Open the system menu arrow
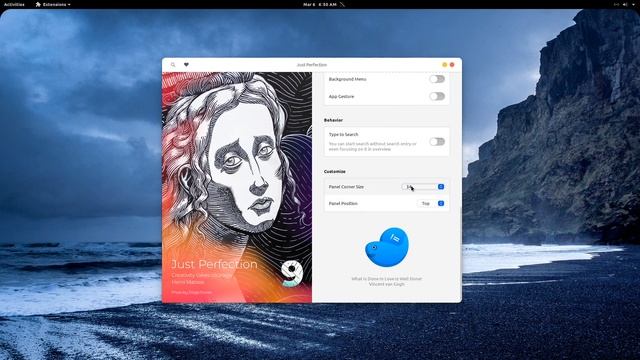This screenshot has height=360, width=640. tap(633, 4)
